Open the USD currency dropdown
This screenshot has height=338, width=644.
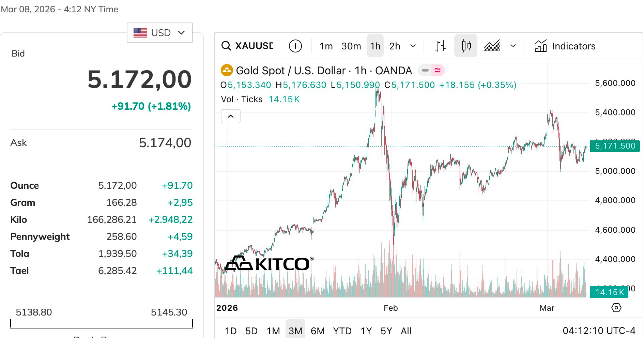point(159,33)
